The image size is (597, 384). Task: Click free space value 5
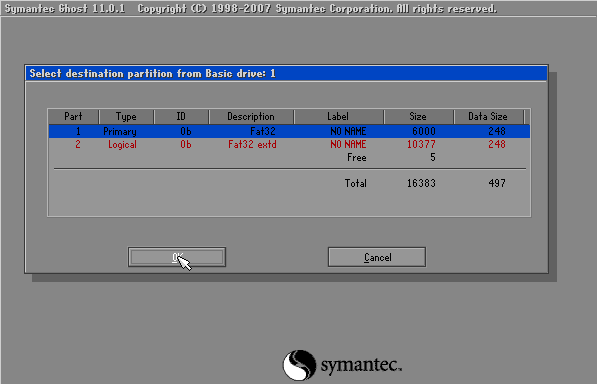pyautogui.click(x=433, y=158)
